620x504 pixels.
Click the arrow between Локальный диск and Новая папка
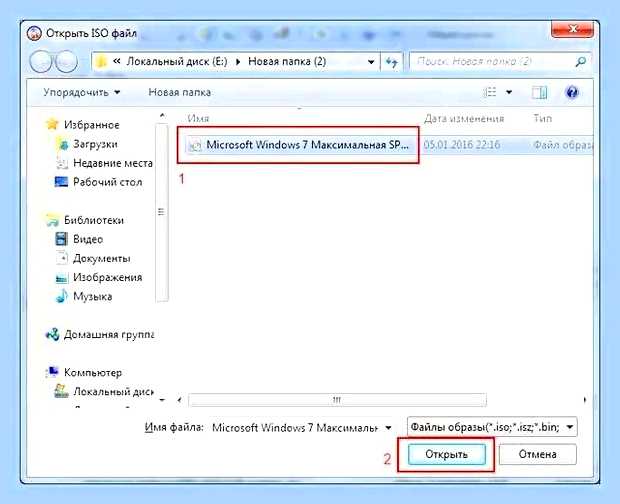[238, 62]
